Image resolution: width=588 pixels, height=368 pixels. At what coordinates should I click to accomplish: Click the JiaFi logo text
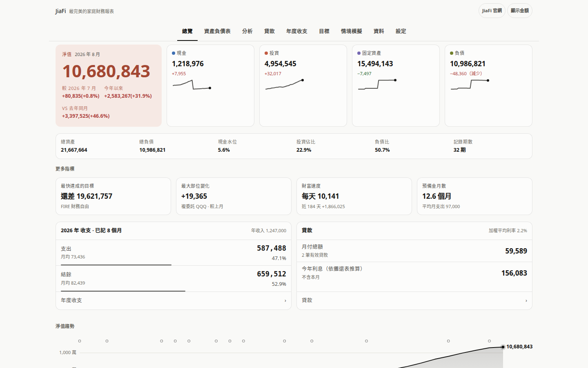60,11
